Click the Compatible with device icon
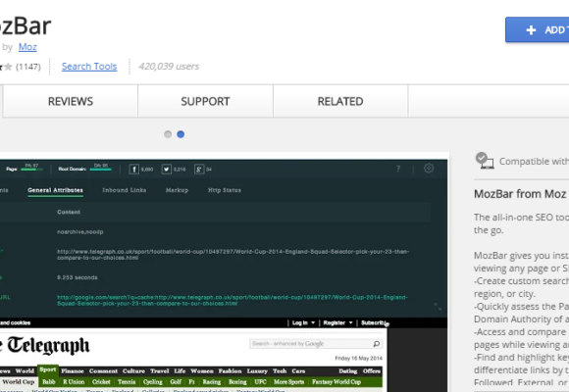Viewport: 569px width, 392px height. point(485,161)
